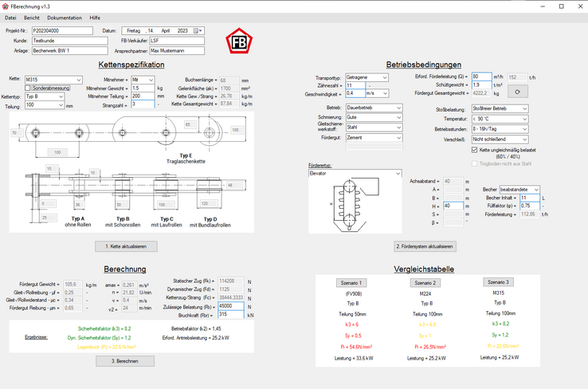Click the Ansprechpartner Max Mustermann field
This screenshot has height=389, width=588.
(x=177, y=51)
